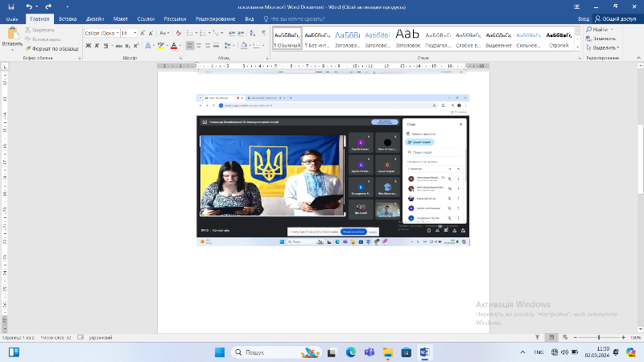Click the Save icon in the title bar

click(10, 6)
